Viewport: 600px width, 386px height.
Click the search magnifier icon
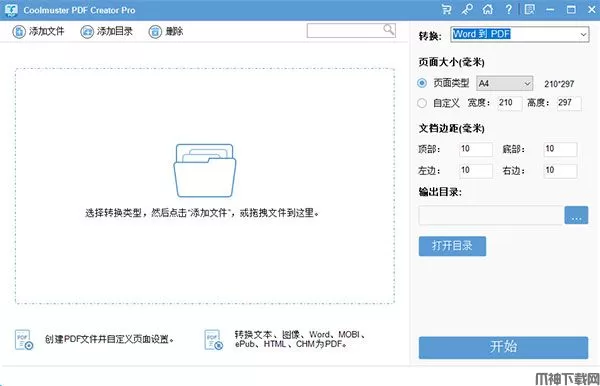[x=388, y=30]
